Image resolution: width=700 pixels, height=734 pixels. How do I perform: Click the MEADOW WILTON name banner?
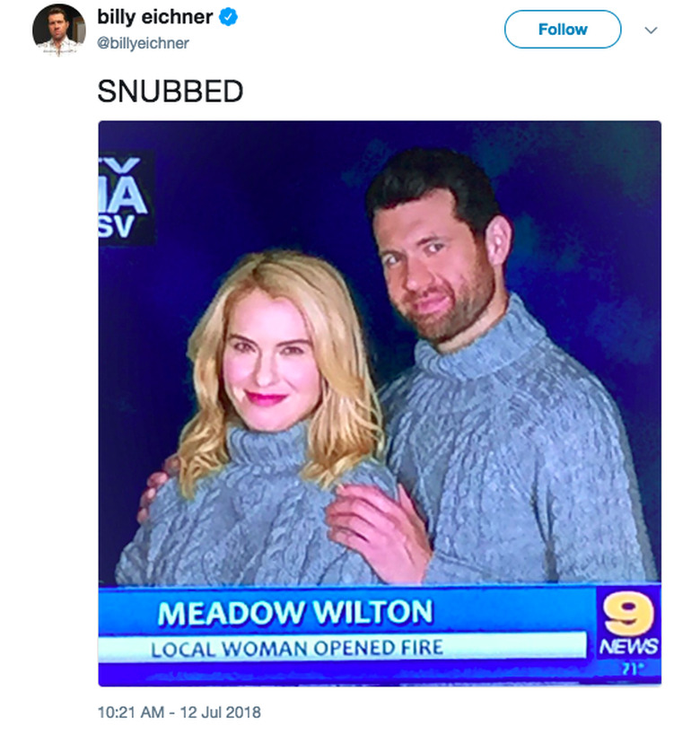pyautogui.click(x=295, y=612)
